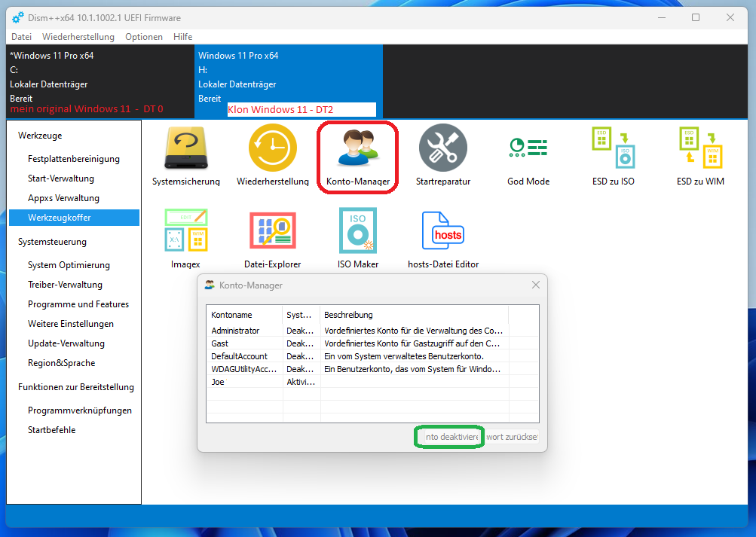Image resolution: width=756 pixels, height=537 pixels.
Task: Minimize the Dism++ window
Action: [662, 18]
